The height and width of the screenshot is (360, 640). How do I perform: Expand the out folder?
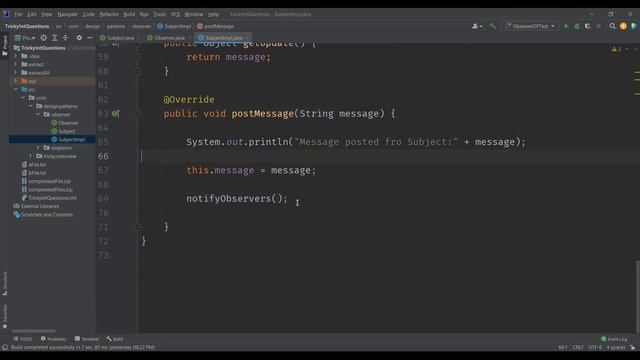(16, 81)
